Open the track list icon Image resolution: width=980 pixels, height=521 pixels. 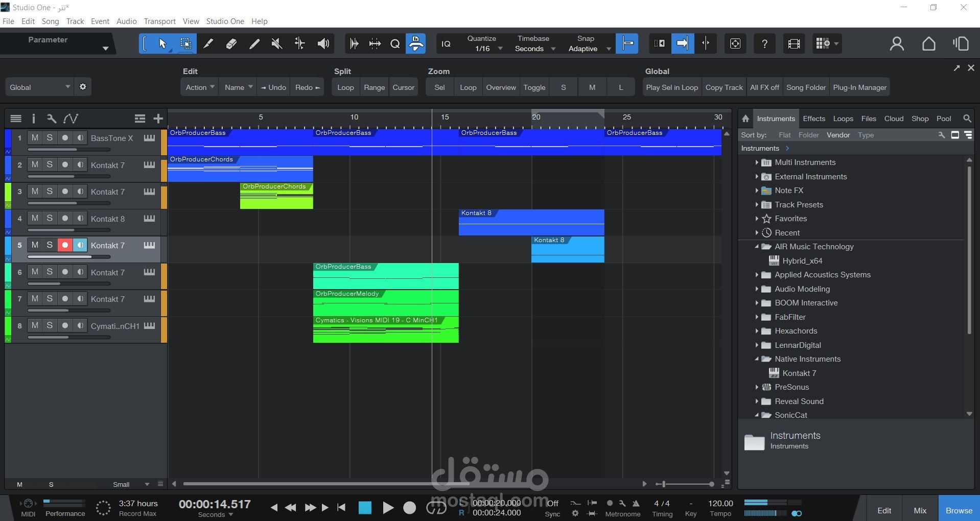tap(16, 119)
